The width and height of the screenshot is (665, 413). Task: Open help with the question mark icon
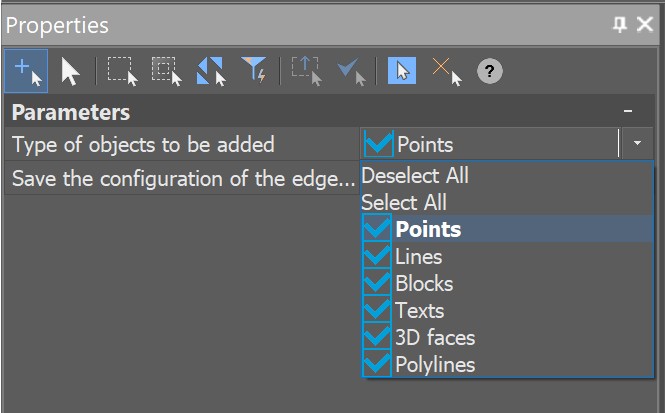pos(489,71)
